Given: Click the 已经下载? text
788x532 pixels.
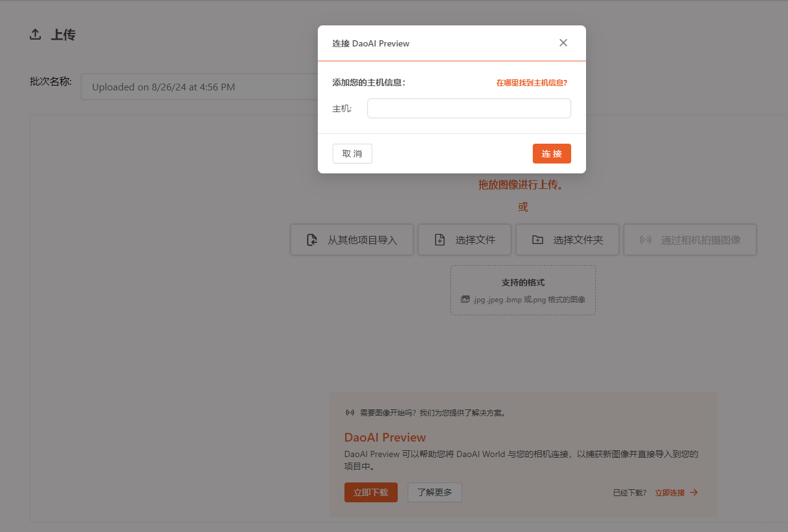Looking at the screenshot, I should pos(629,493).
